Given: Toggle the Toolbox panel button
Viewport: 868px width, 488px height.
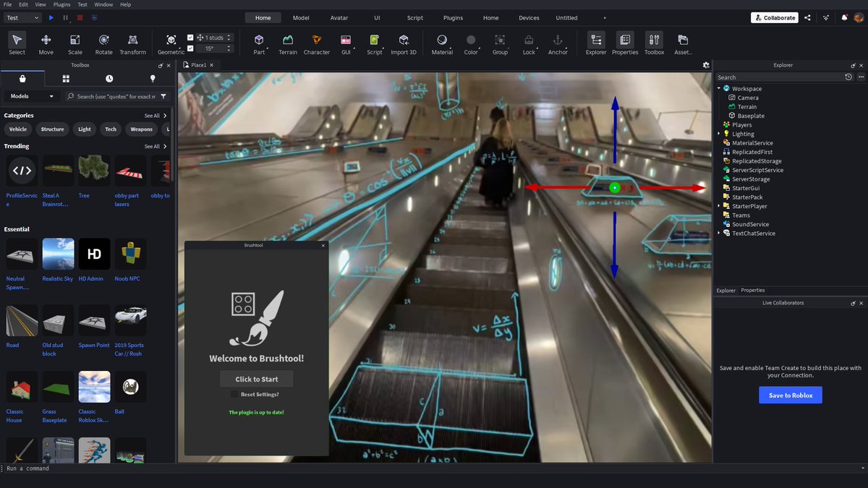Looking at the screenshot, I should click(x=654, y=43).
